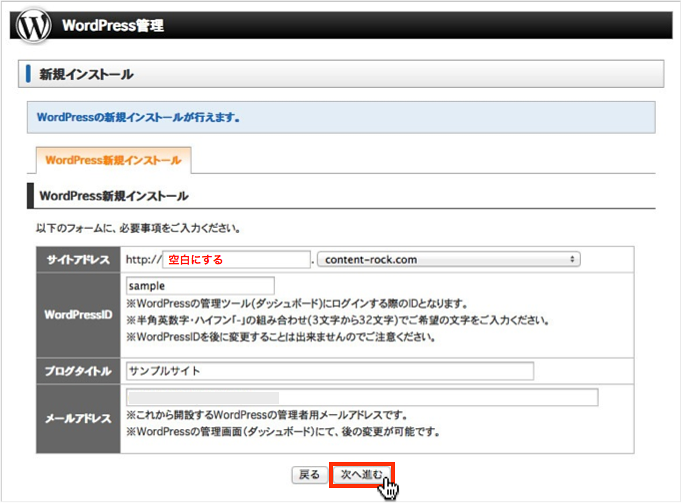Click the http:// prefix text

[143, 260]
